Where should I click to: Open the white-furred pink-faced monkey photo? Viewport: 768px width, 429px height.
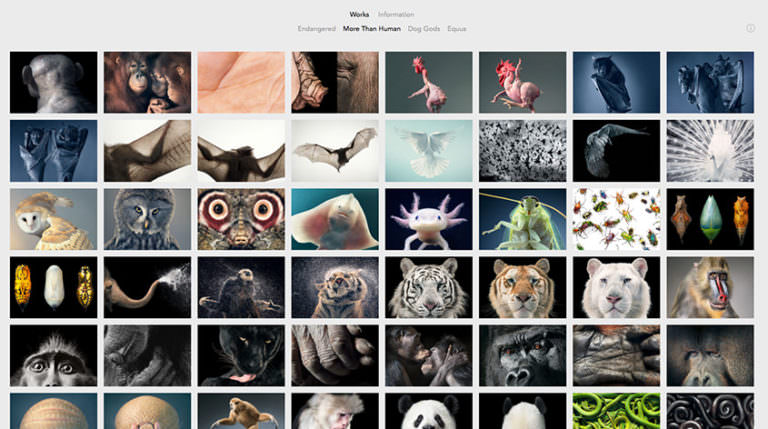tap(335, 411)
